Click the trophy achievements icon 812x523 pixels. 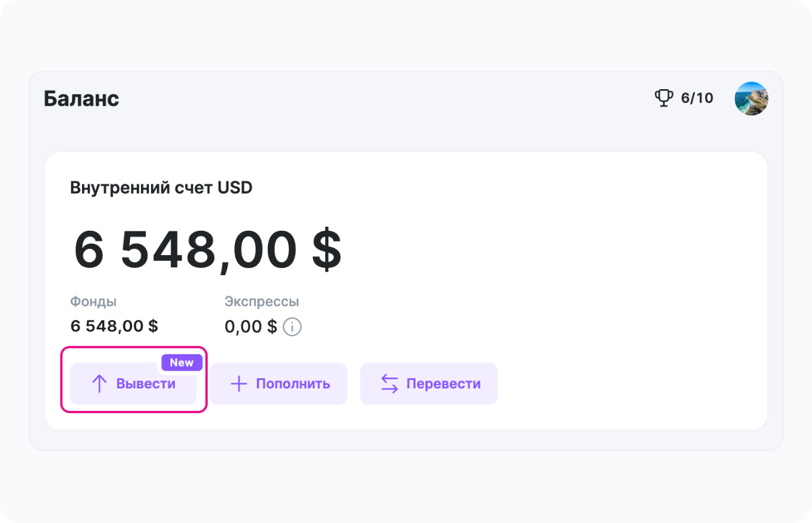click(664, 98)
